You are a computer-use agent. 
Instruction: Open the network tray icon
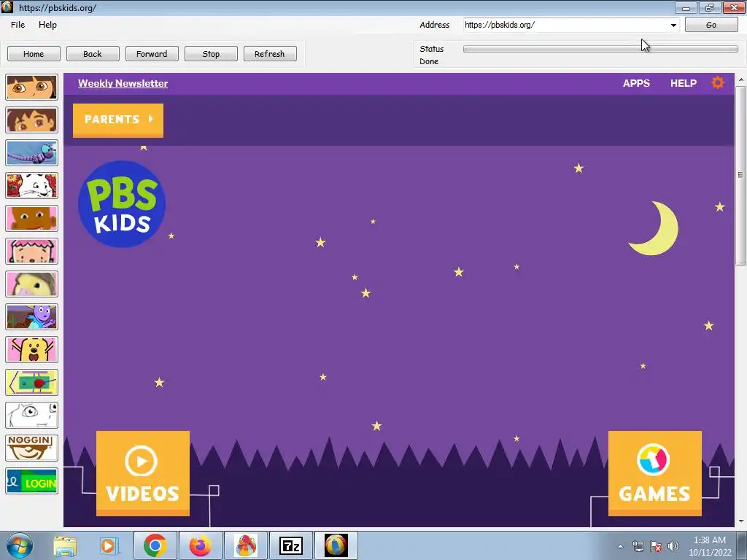638,546
